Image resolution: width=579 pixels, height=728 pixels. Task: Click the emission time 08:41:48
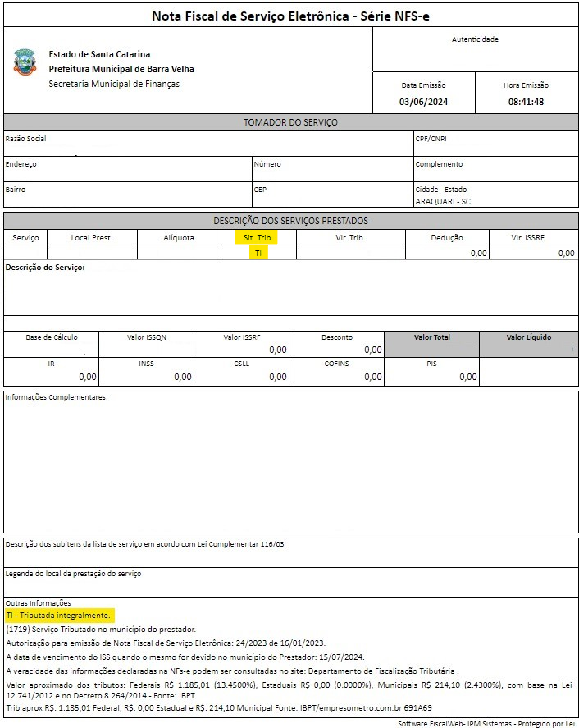(526, 102)
